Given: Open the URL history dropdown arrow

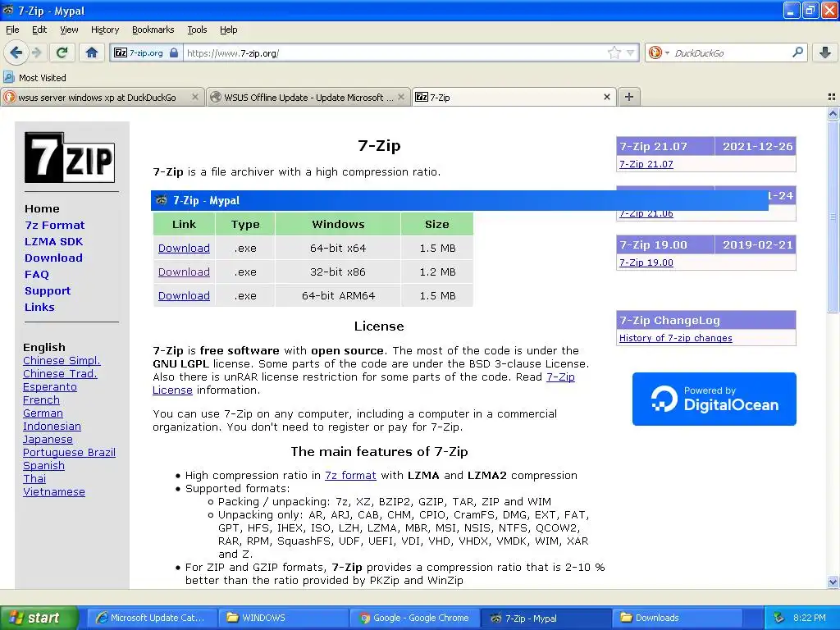Looking at the screenshot, I should pyautogui.click(x=631, y=52).
